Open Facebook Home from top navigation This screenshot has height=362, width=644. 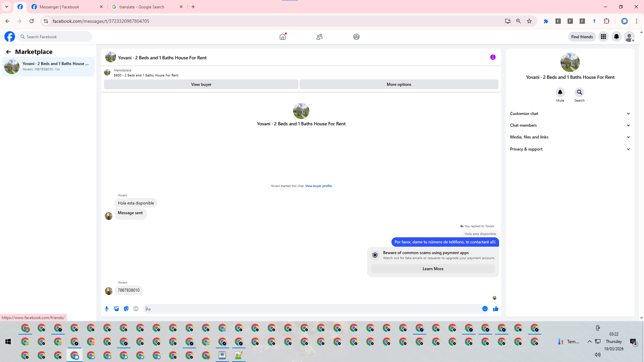[x=283, y=37]
